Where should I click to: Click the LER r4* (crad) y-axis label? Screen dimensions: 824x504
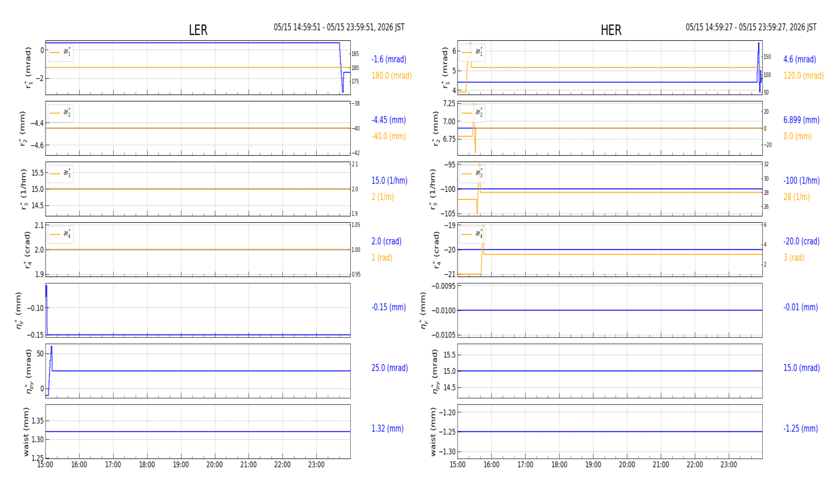[x=27, y=250]
